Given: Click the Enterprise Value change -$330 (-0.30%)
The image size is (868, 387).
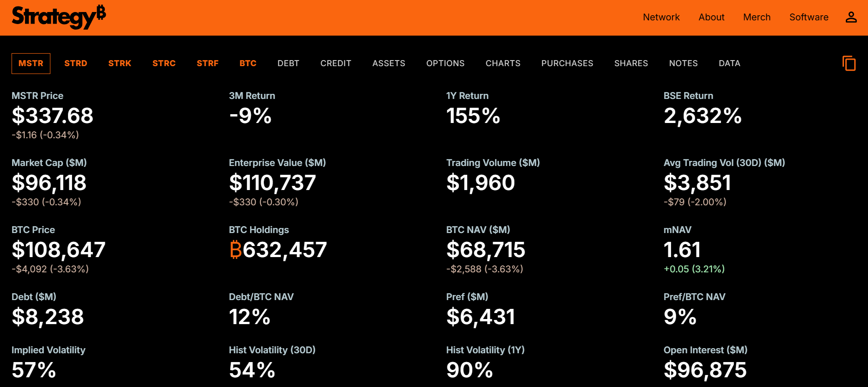Looking at the screenshot, I should [x=263, y=202].
